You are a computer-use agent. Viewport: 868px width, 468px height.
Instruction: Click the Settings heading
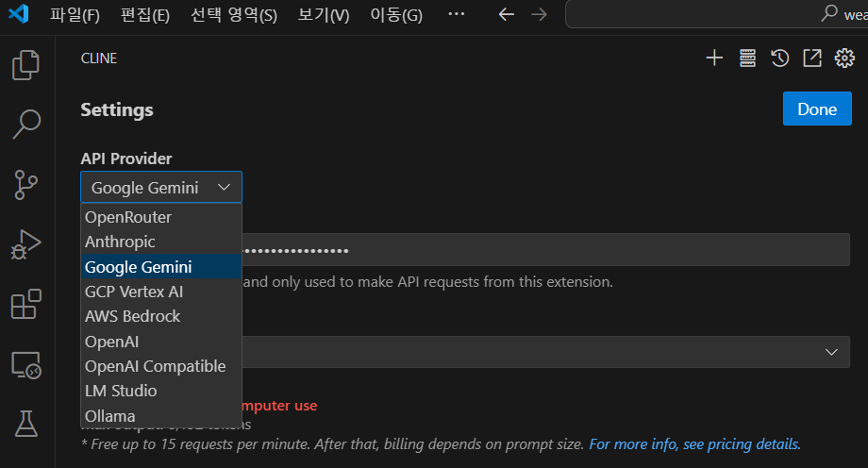117,109
